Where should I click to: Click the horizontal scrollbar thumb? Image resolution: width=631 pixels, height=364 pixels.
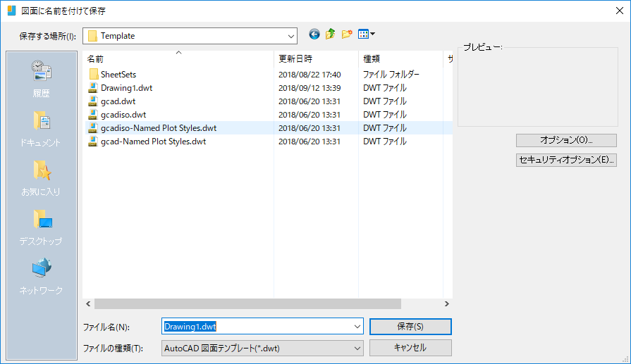click(248, 303)
